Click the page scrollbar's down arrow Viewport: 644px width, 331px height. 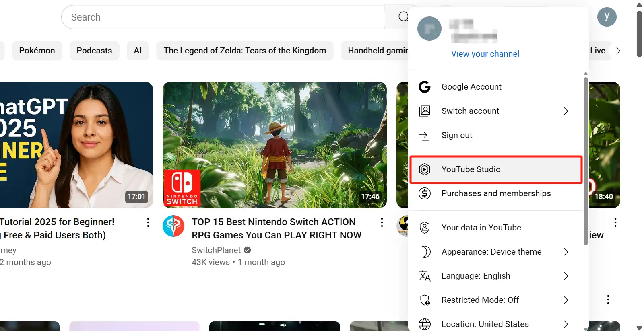click(639, 328)
